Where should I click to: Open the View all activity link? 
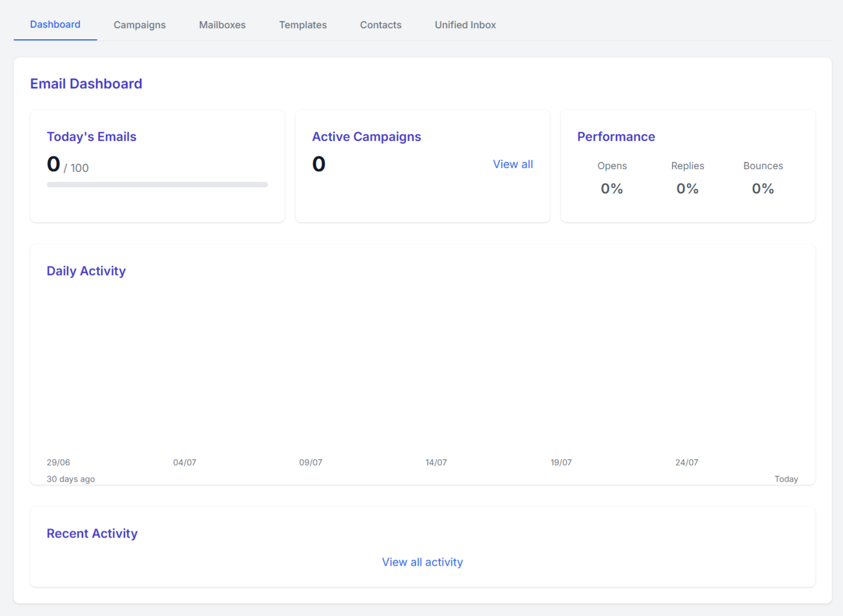point(422,562)
